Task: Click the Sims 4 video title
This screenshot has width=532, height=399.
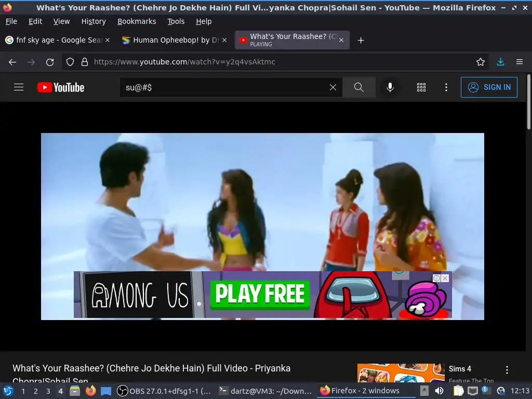Action: 460,369
